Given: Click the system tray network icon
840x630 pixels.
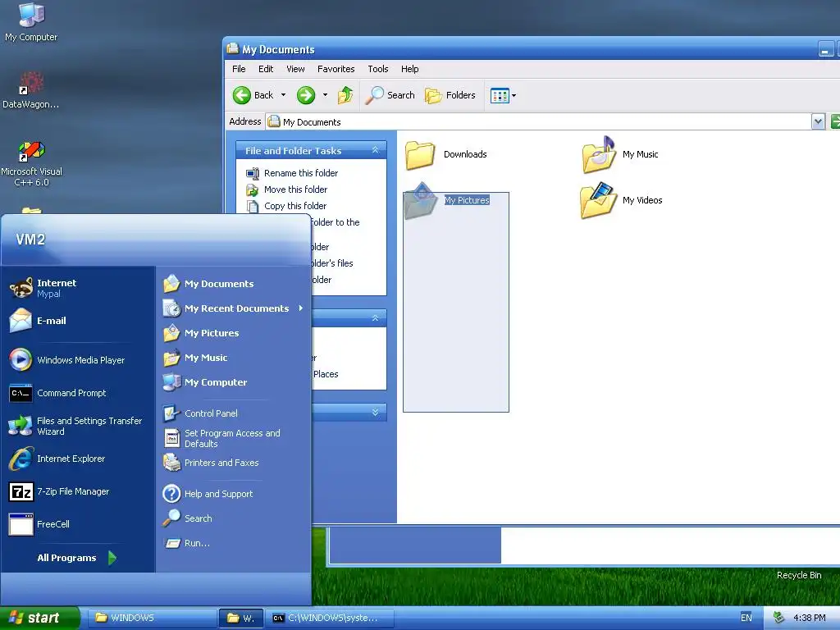Looking at the screenshot, I should coord(778,618).
